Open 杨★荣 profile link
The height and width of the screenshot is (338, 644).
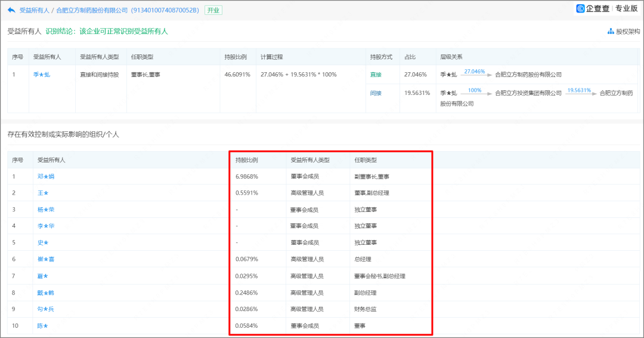[45, 209]
